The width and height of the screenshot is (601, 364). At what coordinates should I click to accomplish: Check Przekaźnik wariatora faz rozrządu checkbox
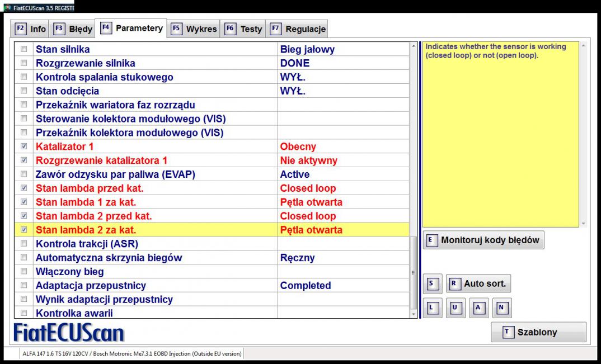pos(24,105)
